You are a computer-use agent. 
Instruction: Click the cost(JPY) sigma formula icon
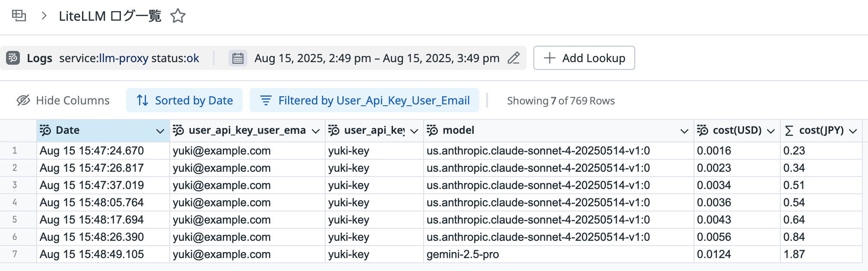click(789, 131)
